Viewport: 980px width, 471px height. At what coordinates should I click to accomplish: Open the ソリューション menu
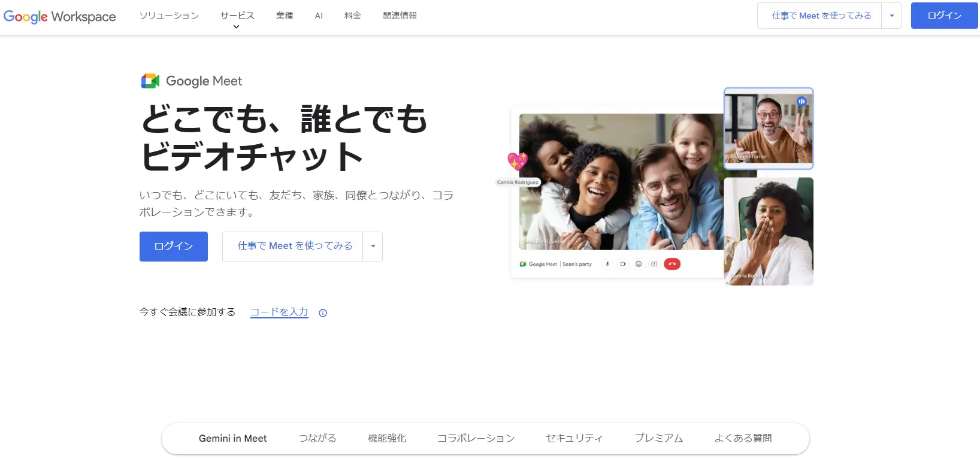click(169, 16)
